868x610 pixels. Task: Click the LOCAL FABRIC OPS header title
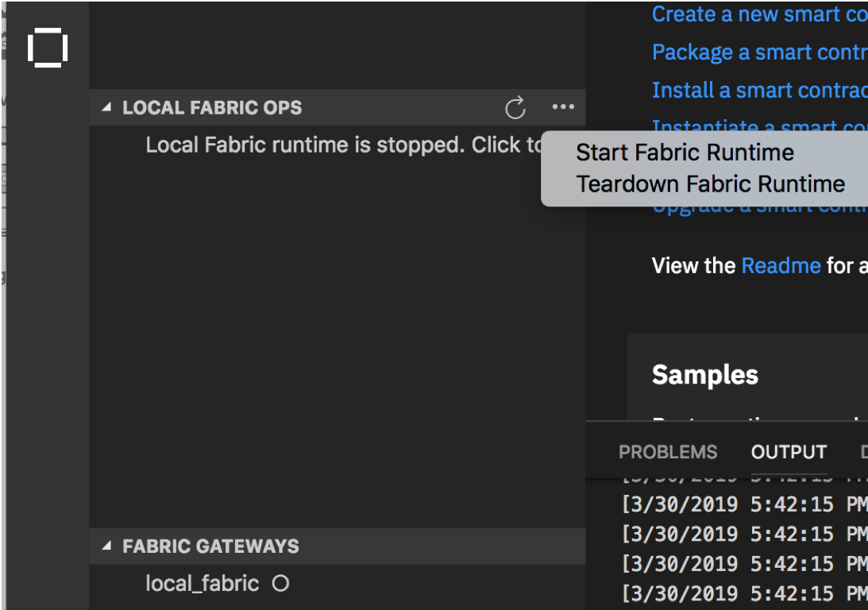(x=212, y=107)
